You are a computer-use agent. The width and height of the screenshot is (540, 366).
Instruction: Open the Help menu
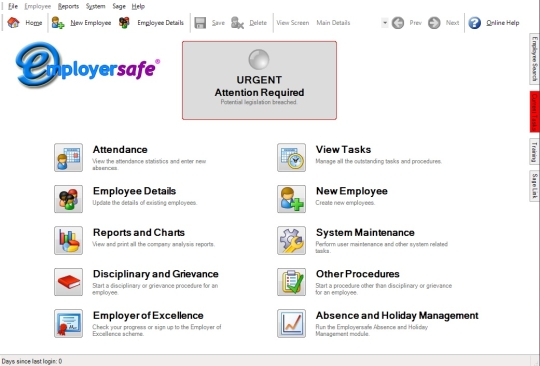pyautogui.click(x=138, y=6)
